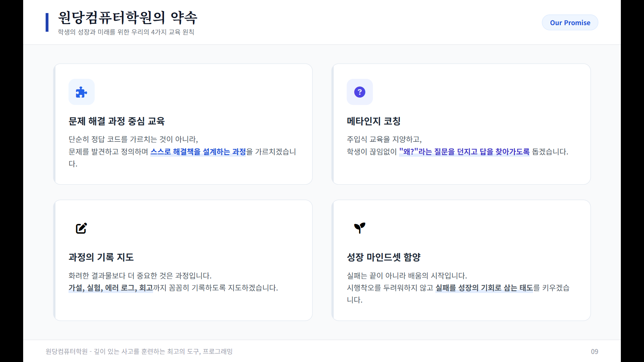Click the Our Promise badge

tap(570, 23)
